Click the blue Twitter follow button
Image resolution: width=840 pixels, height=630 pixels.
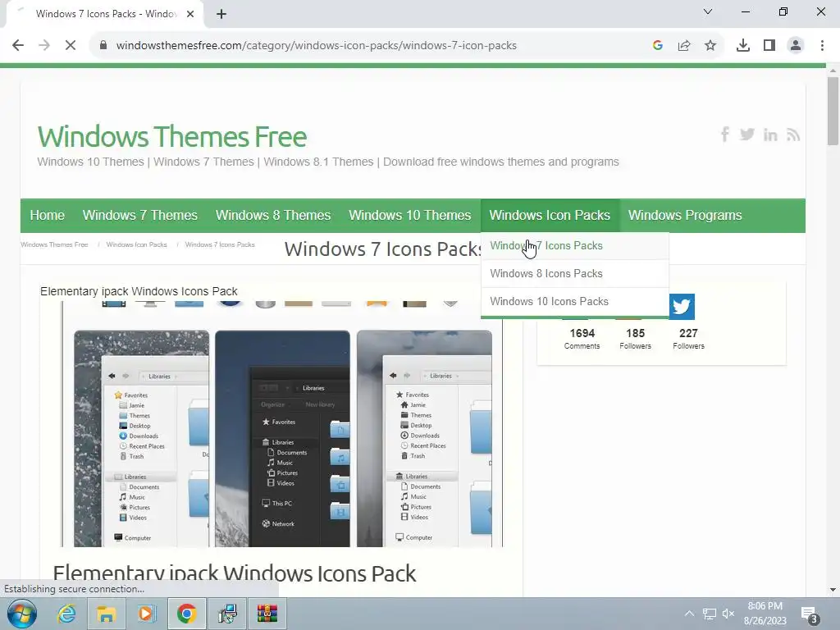(x=682, y=307)
